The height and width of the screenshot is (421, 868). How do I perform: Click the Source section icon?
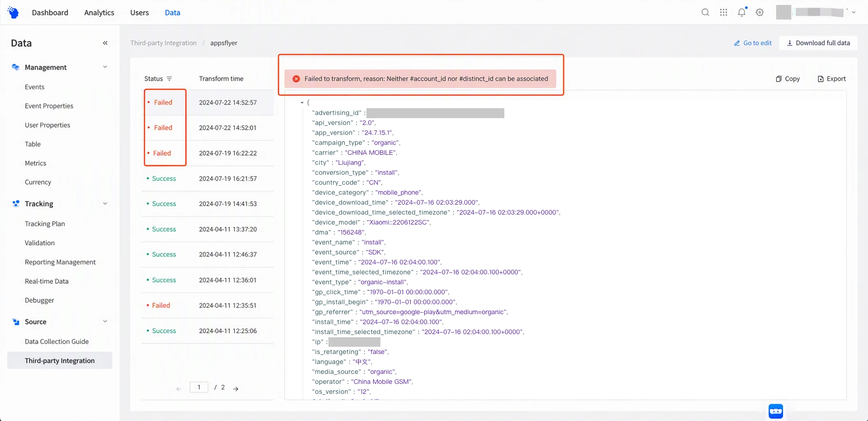[15, 322]
